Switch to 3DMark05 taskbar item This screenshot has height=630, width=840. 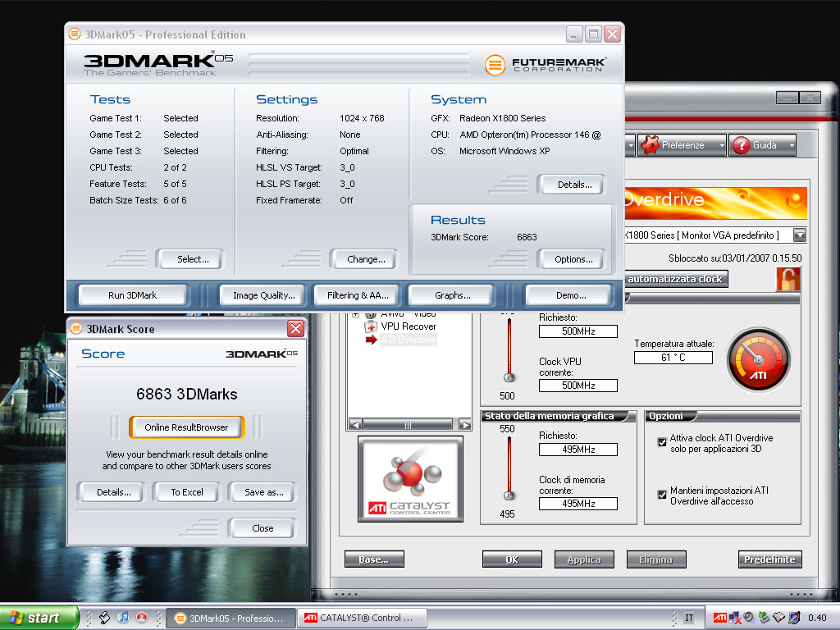(231, 618)
